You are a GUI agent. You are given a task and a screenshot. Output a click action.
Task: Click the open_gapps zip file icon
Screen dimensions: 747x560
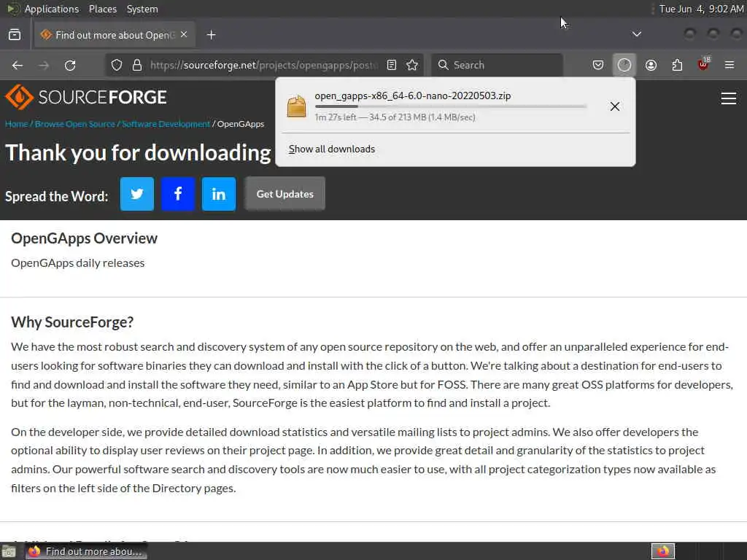pos(296,106)
